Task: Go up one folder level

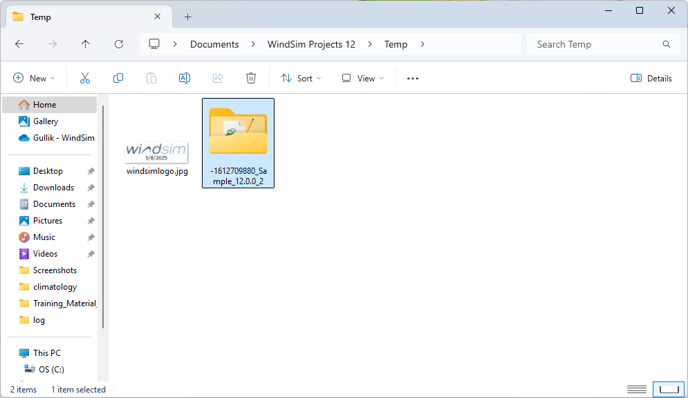Action: coord(85,44)
